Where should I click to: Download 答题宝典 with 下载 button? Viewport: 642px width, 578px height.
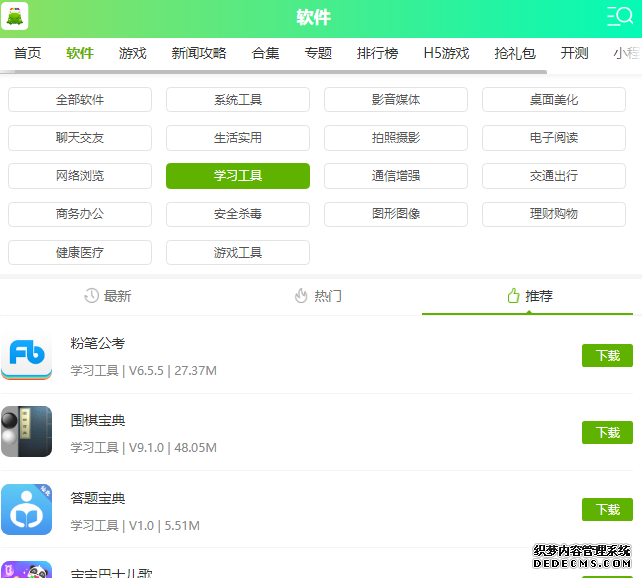point(607,509)
